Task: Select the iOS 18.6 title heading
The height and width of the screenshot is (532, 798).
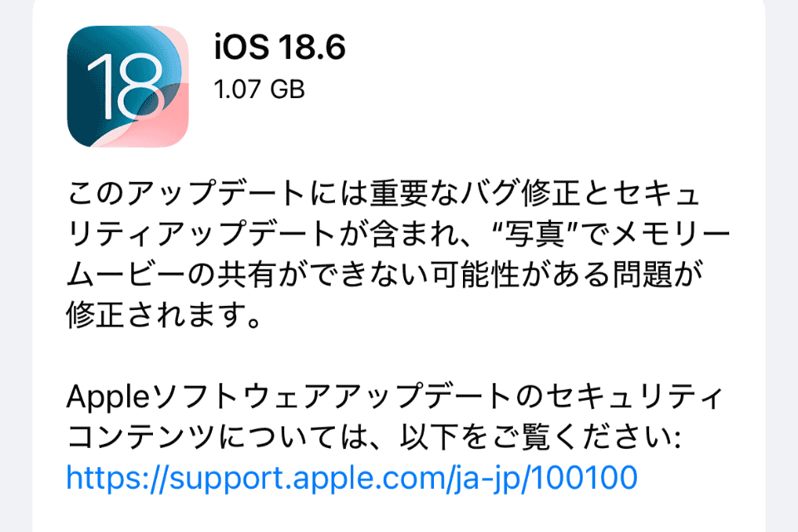Action: 280,47
